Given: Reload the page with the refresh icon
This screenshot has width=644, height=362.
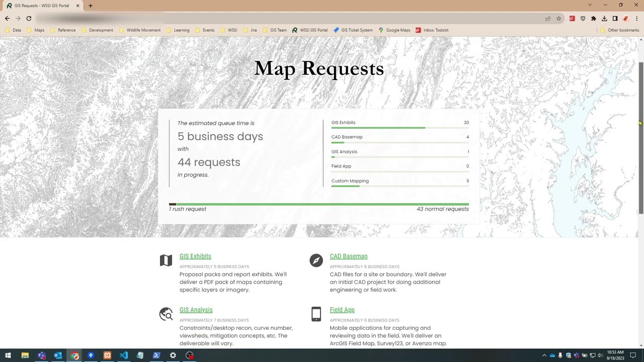Looking at the screenshot, I should (x=29, y=19).
